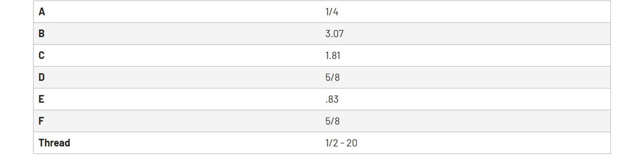Click the row label D
This screenshot has width=644, height=155.
pos(42,77)
